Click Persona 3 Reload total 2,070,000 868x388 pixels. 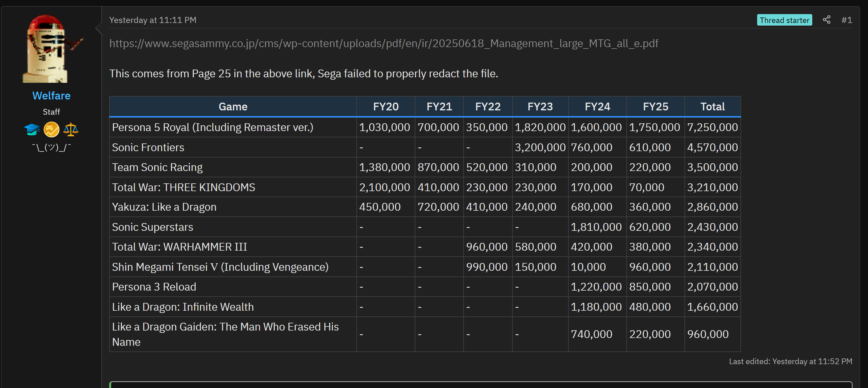click(x=712, y=287)
